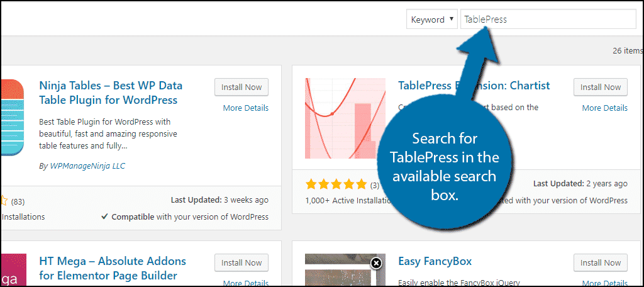Open the Ninja Tables plugin icon

click(13, 118)
